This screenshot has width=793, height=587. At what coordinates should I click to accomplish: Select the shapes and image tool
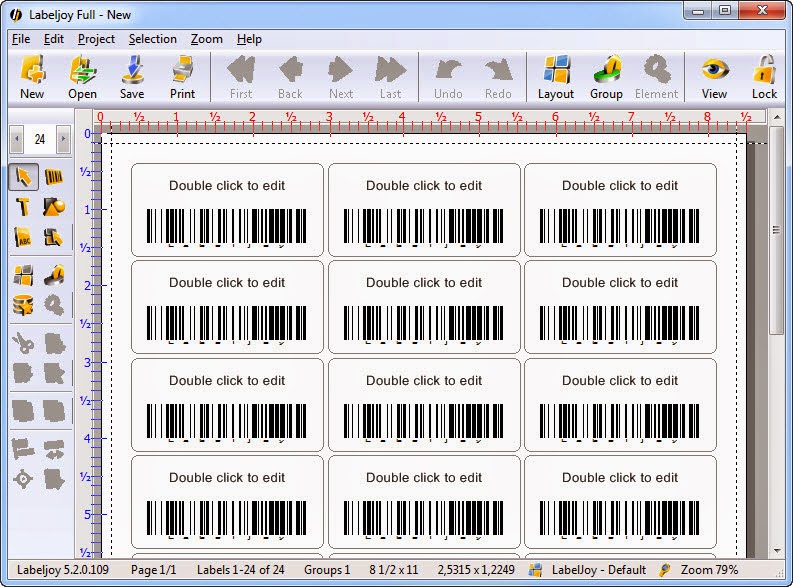[x=54, y=206]
